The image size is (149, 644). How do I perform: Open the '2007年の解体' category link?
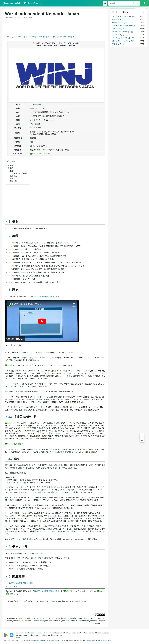(44, 37)
